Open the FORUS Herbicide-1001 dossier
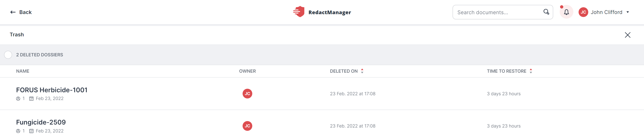The image size is (644, 140). click(52, 90)
